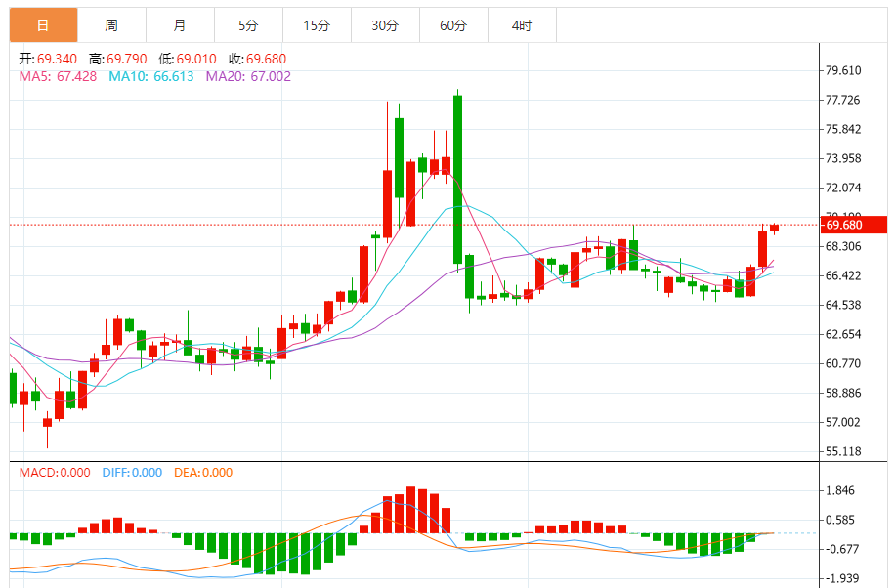Click the 55.118 price axis label

[x=843, y=451]
